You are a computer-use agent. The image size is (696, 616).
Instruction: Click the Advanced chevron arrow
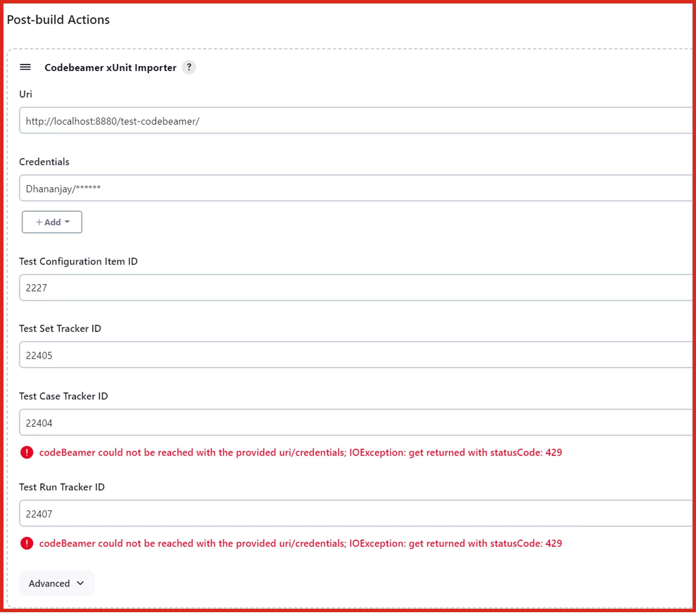point(80,583)
